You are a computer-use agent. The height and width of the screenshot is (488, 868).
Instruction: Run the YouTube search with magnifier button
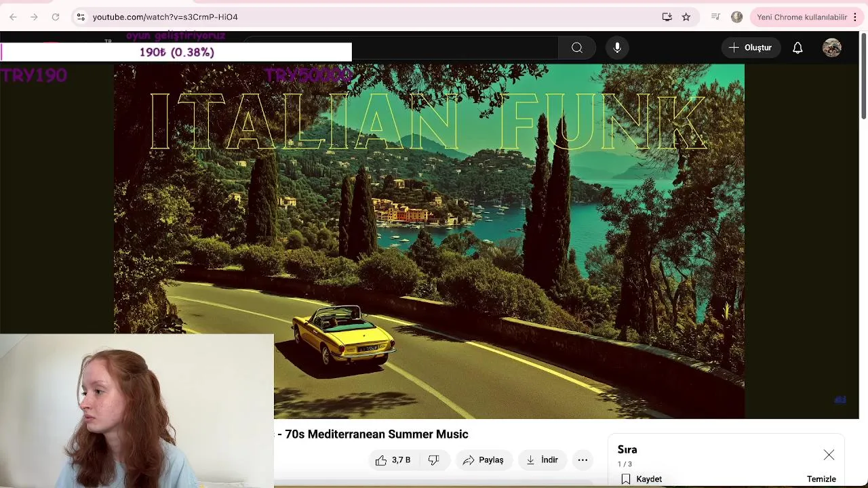click(x=577, y=47)
